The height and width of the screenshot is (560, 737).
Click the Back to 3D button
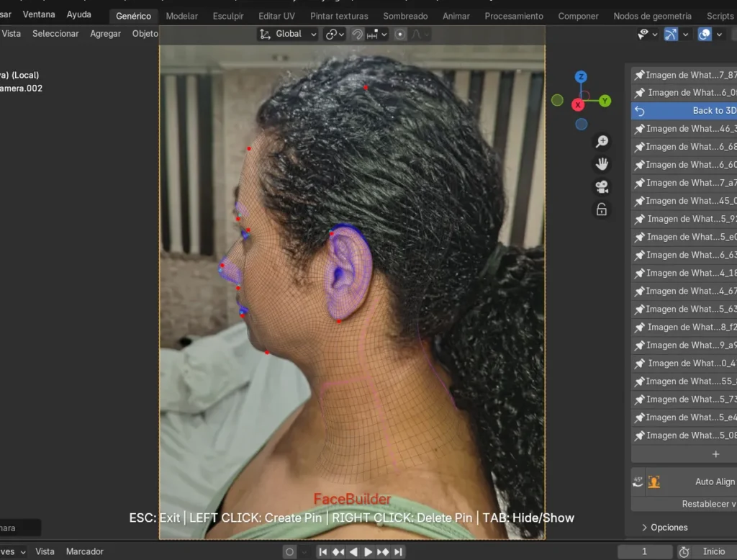(684, 111)
